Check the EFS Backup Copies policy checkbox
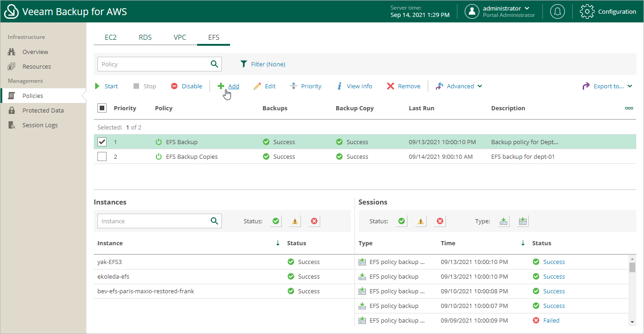Screen dimensions: 644x334 [102, 156]
